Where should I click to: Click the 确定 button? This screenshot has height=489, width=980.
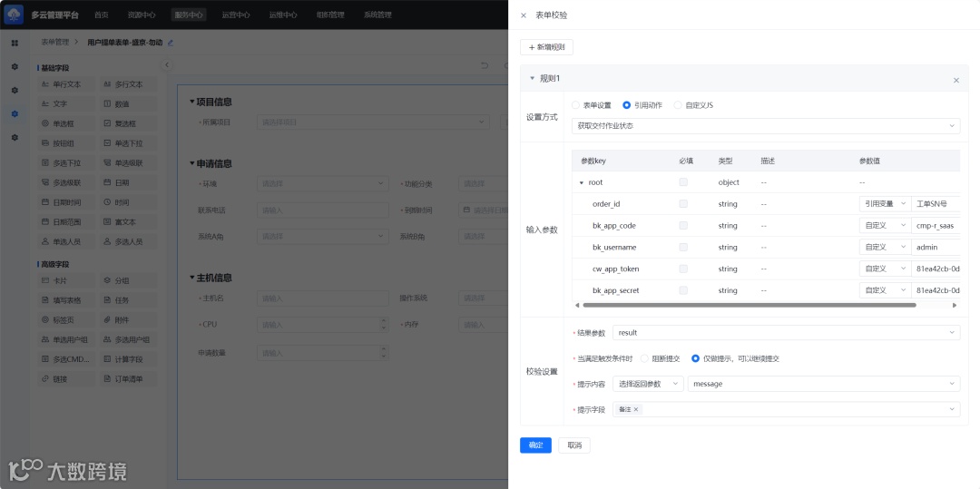click(535, 445)
